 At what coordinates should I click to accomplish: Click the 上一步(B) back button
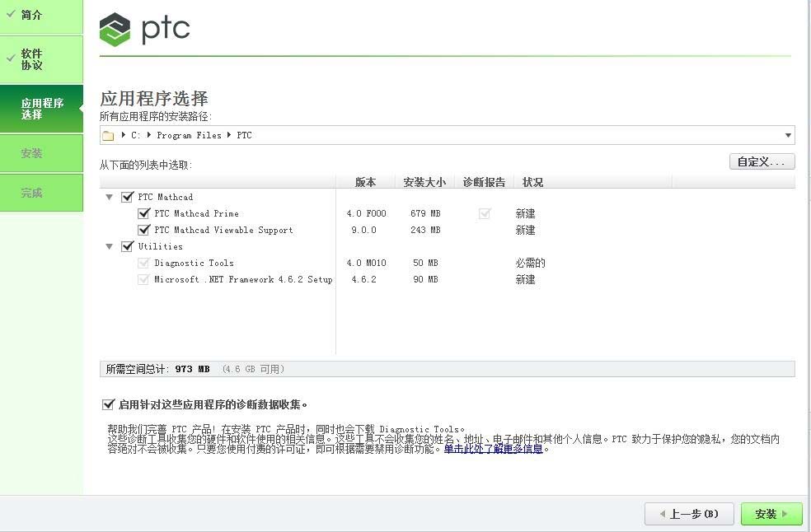tap(689, 514)
